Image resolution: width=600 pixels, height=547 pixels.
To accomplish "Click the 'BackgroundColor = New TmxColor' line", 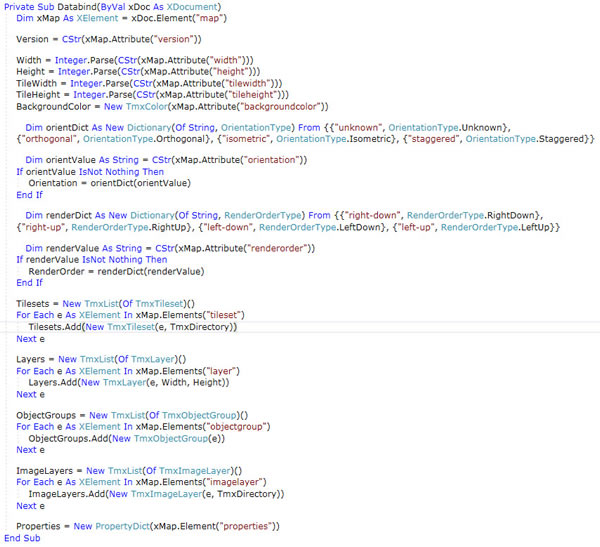I will (x=172, y=106).
